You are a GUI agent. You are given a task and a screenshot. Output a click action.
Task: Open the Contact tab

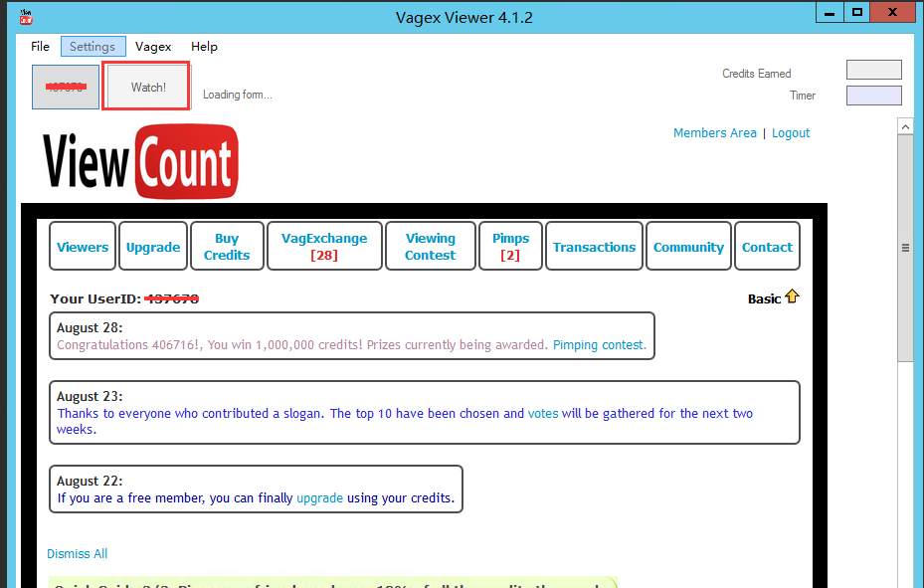click(x=767, y=247)
